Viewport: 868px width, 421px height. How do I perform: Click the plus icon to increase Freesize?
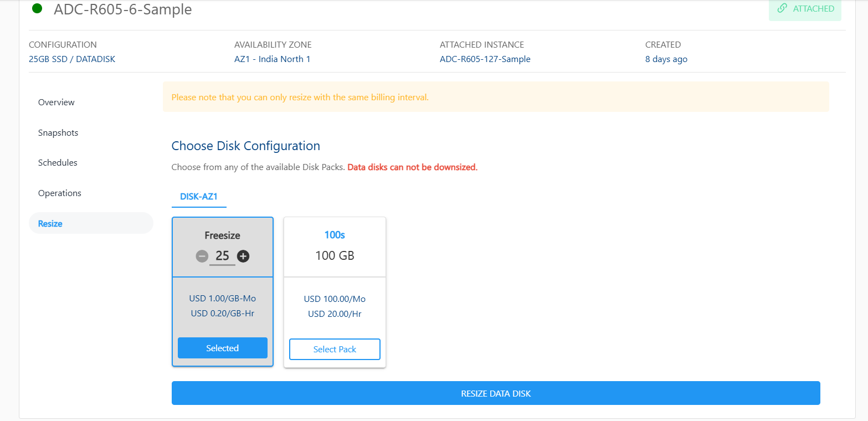243,256
